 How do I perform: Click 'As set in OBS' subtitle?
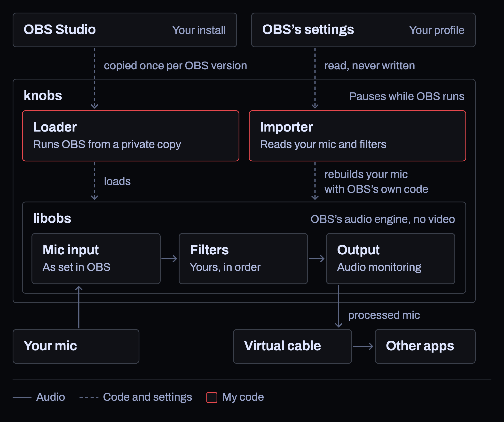pyautogui.click(x=76, y=267)
